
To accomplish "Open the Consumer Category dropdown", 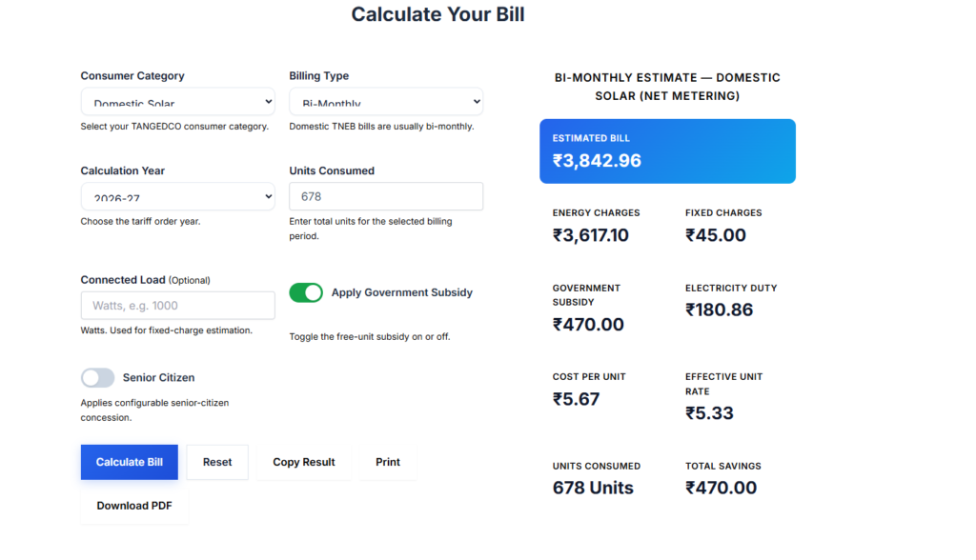I will [177, 101].
